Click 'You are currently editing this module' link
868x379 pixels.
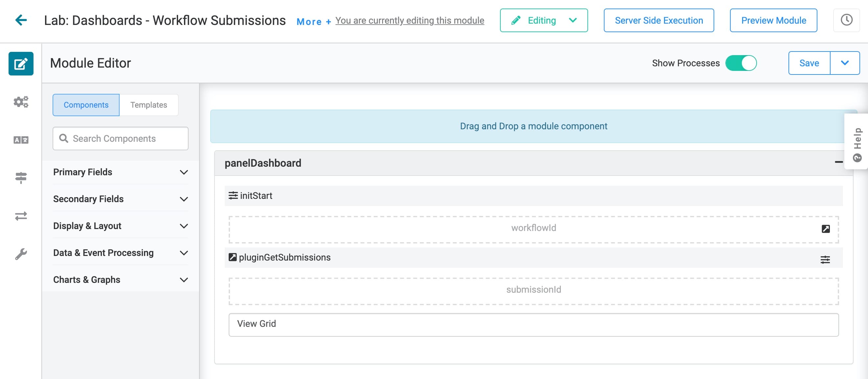pos(409,20)
